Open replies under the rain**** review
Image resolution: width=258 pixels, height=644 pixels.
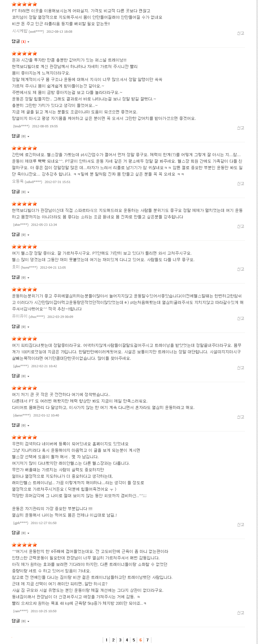pos(20,621)
